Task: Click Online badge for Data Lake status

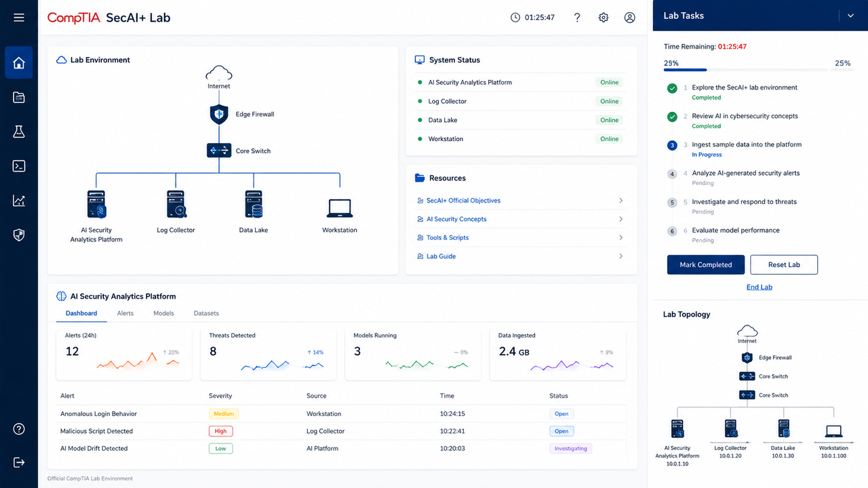Action: pos(610,120)
